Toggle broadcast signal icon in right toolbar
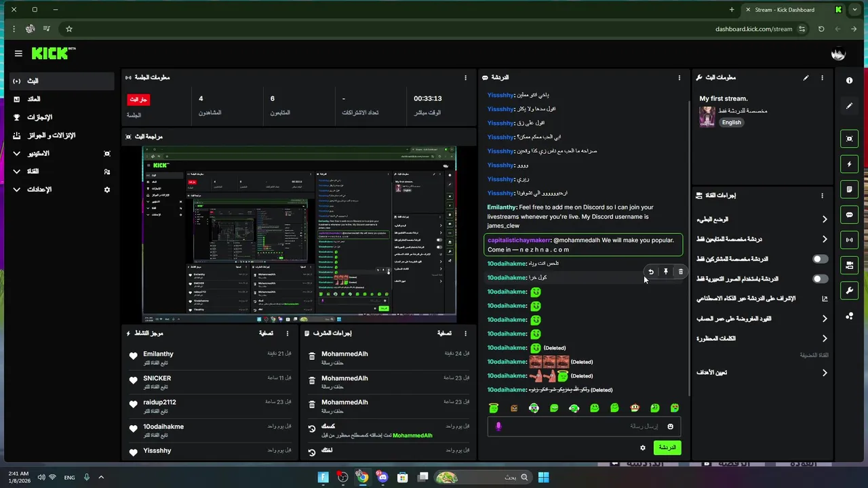This screenshot has height=488, width=868. pos(849,240)
